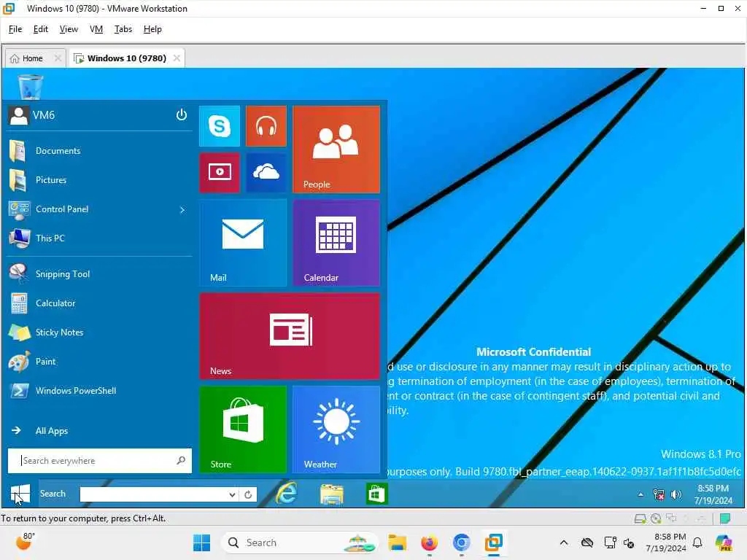The height and width of the screenshot is (560, 747).
Task: Click the VMware CD/DVD status icon
Action: pos(656,518)
